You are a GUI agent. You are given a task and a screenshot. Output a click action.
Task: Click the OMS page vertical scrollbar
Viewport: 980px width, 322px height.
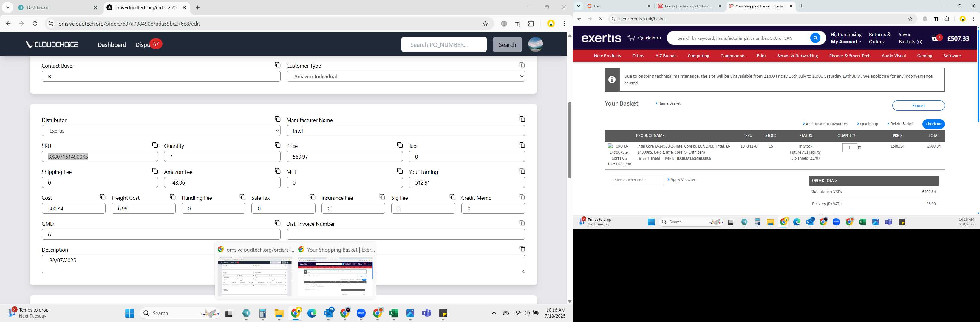(x=570, y=140)
